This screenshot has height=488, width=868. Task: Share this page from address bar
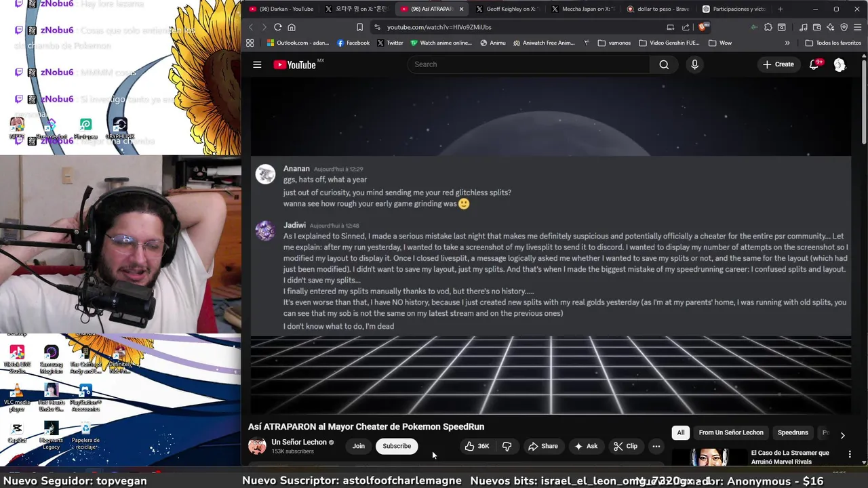[686, 27]
